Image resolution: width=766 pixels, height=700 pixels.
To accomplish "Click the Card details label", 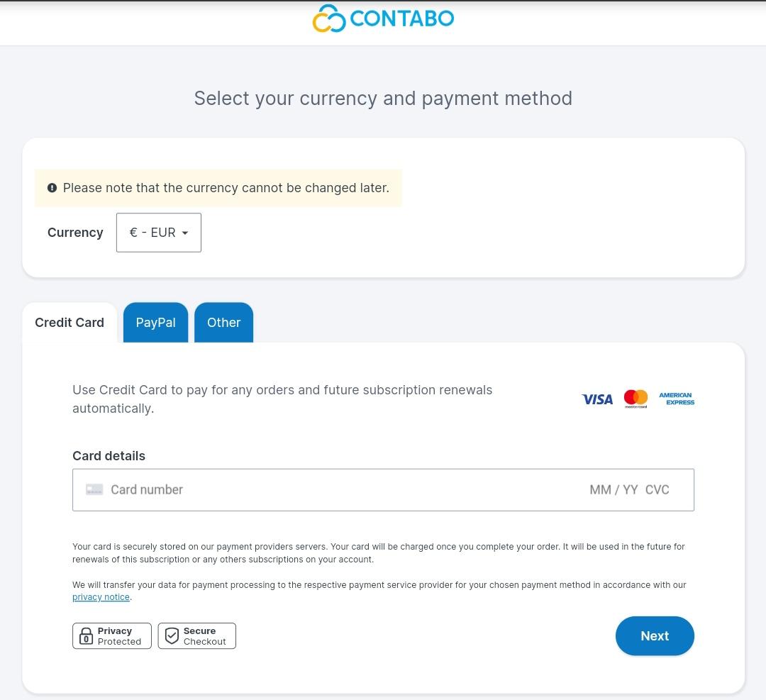I will click(109, 456).
